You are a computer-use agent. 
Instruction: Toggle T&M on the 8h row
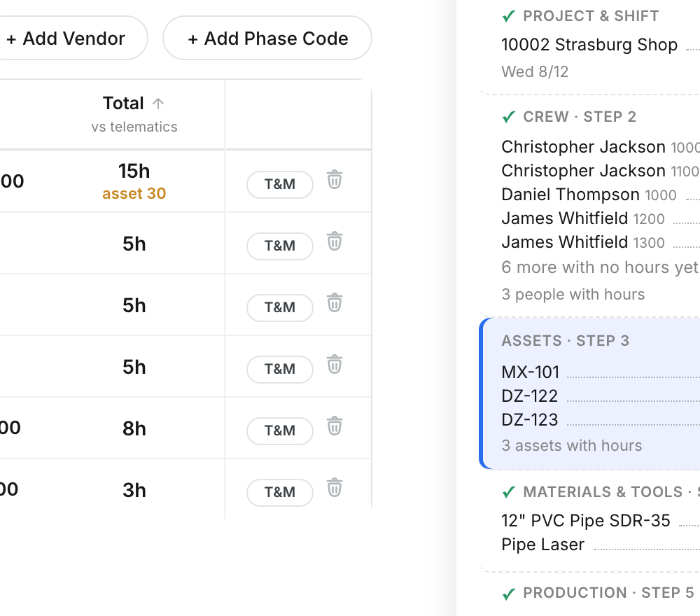coord(280,430)
